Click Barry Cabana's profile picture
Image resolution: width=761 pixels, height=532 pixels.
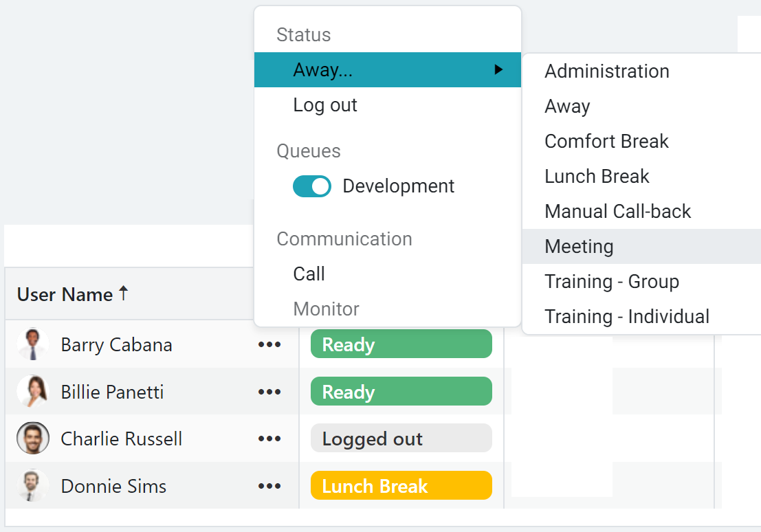tap(32, 344)
